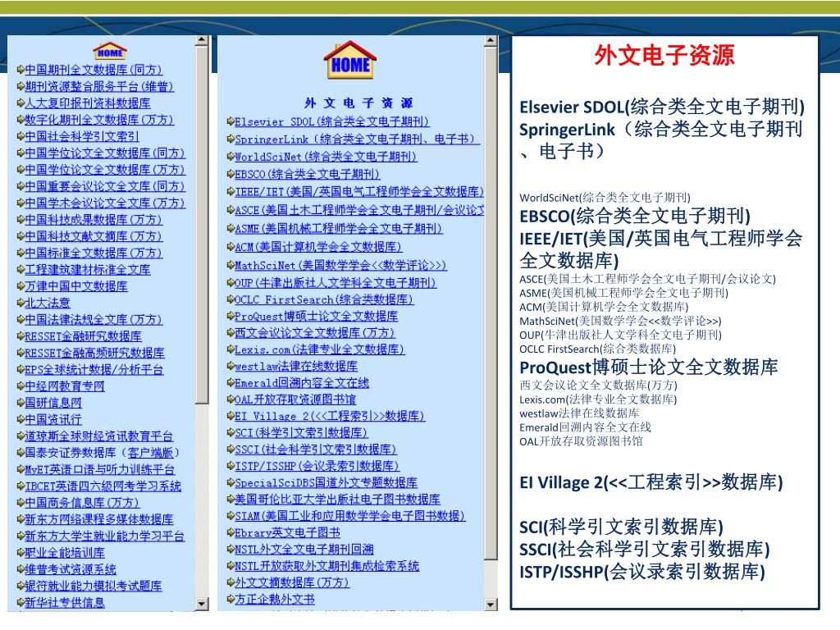Open ISTP/ISSHP link in middle panel
This screenshot has height=630, width=840.
[317, 466]
